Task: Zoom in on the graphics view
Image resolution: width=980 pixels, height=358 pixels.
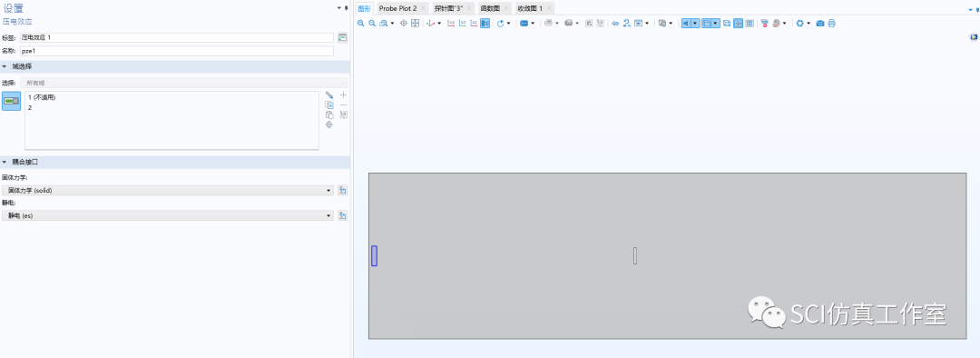Action: point(360,23)
